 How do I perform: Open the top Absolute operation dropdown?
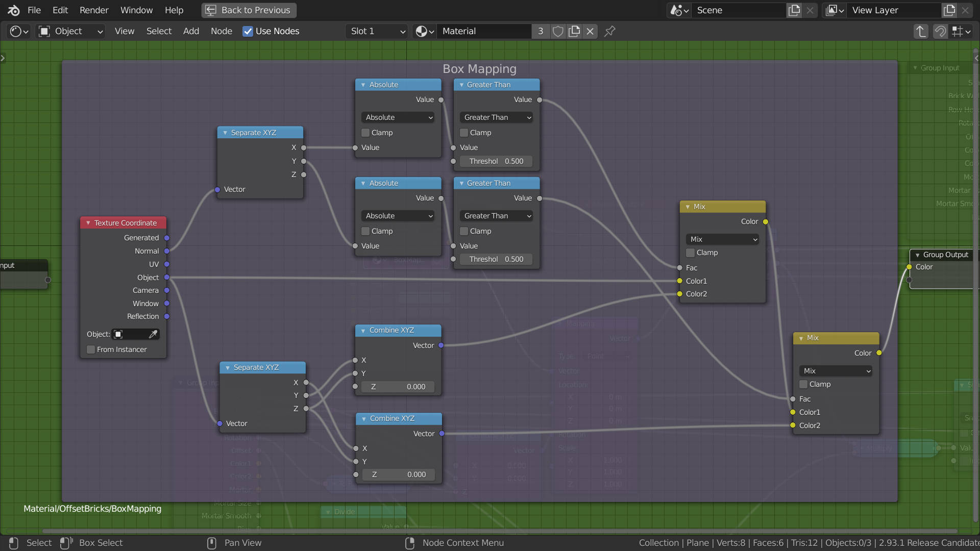pyautogui.click(x=398, y=117)
